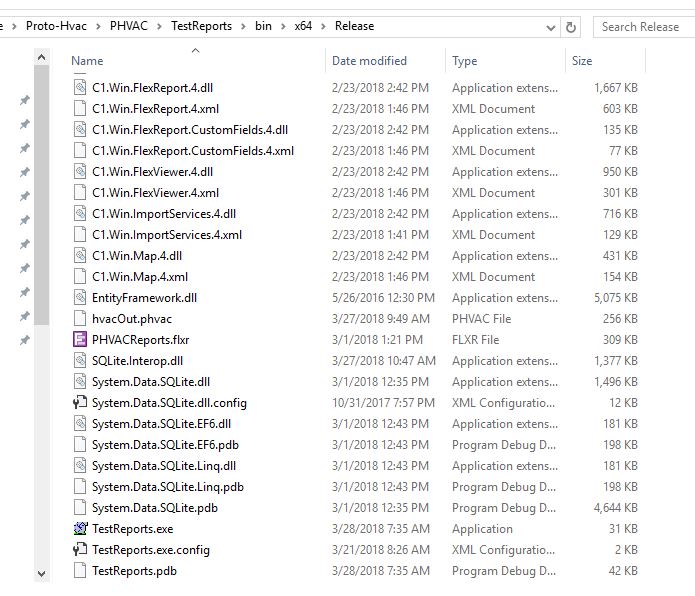
Task: Select the file name EntityFramework.dll
Action: point(144,298)
